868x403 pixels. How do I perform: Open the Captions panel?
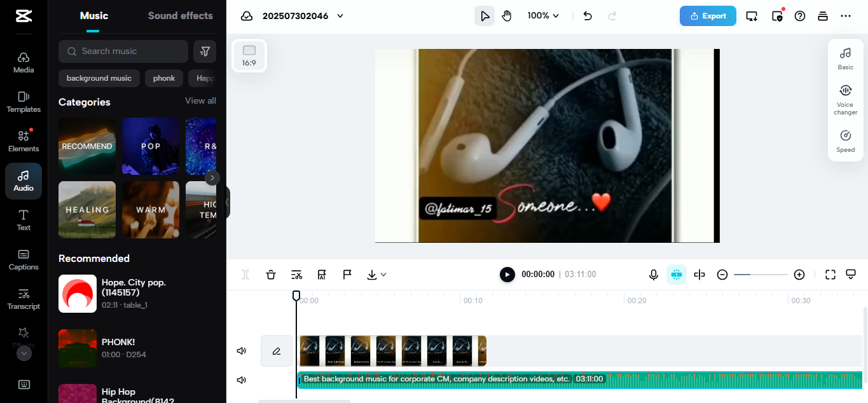point(23,259)
